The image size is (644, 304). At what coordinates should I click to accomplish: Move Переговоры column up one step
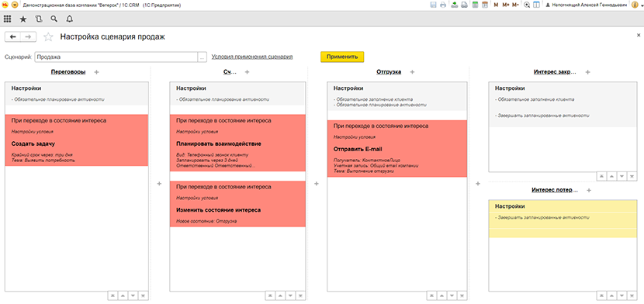(x=123, y=295)
